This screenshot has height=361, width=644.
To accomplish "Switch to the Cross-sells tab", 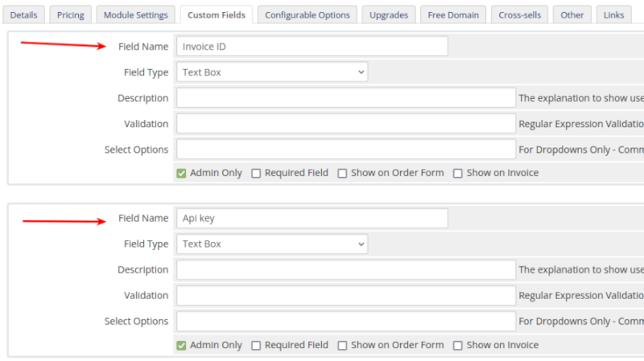I will tap(519, 14).
